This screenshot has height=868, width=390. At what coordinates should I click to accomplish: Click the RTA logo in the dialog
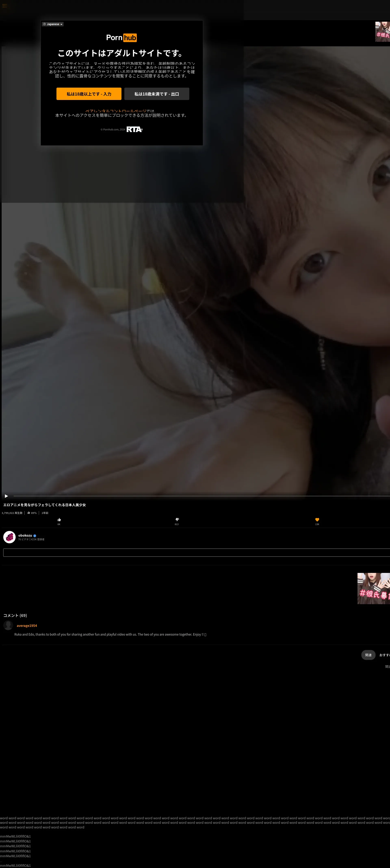[134, 129]
